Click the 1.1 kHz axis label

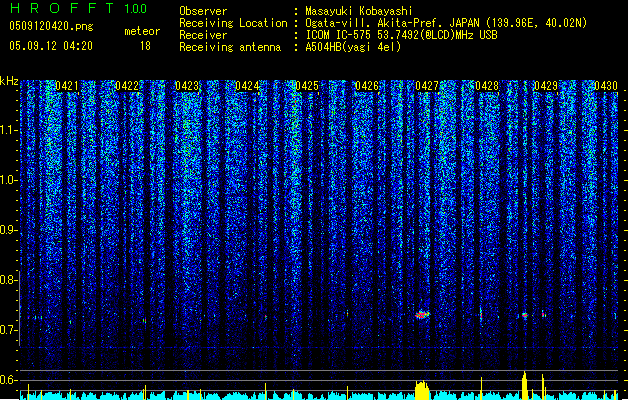coord(9,130)
